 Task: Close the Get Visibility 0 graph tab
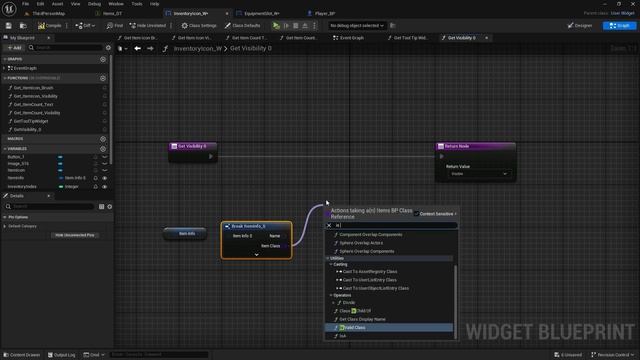(486, 38)
